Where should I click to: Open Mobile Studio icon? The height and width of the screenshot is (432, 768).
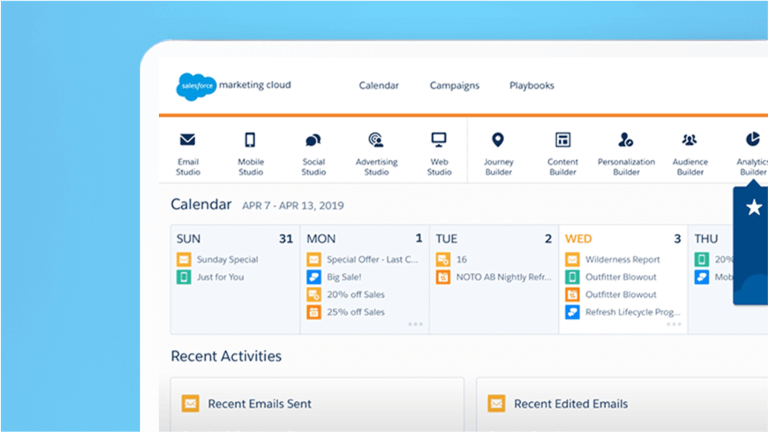[x=250, y=141]
